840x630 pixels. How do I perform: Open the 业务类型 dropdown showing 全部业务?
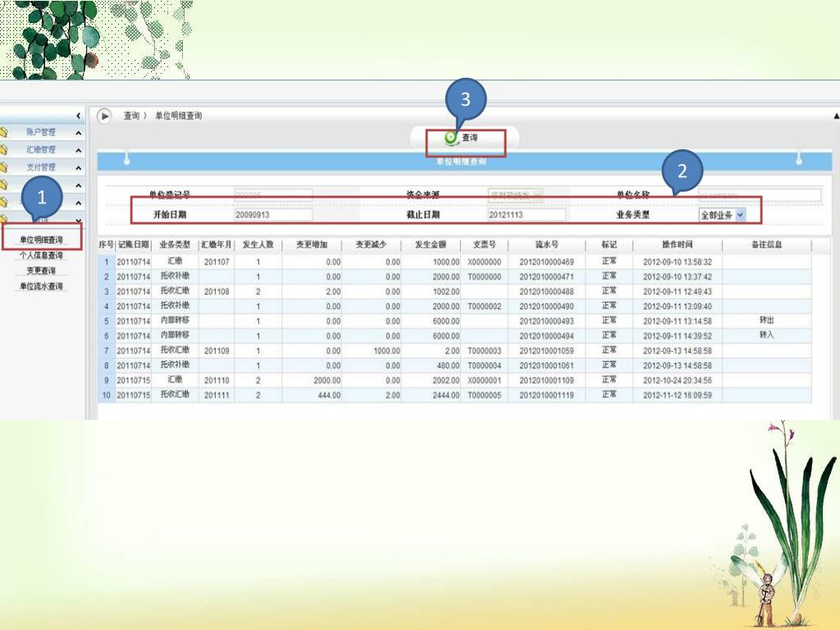pyautogui.click(x=740, y=215)
